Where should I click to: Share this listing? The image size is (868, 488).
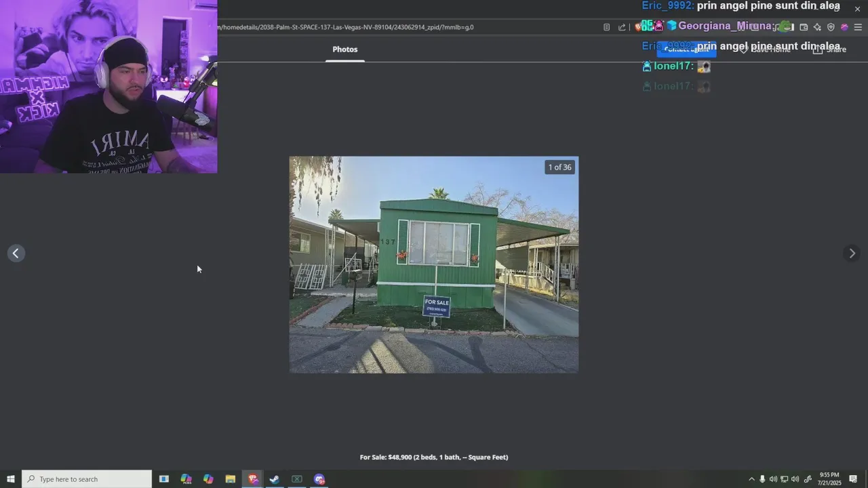pos(829,49)
